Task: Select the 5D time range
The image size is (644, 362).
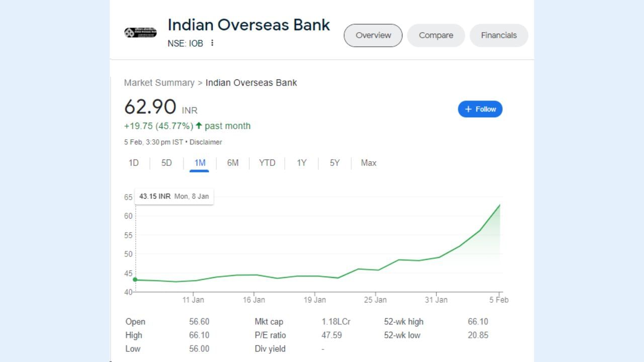Action: pyautogui.click(x=167, y=163)
